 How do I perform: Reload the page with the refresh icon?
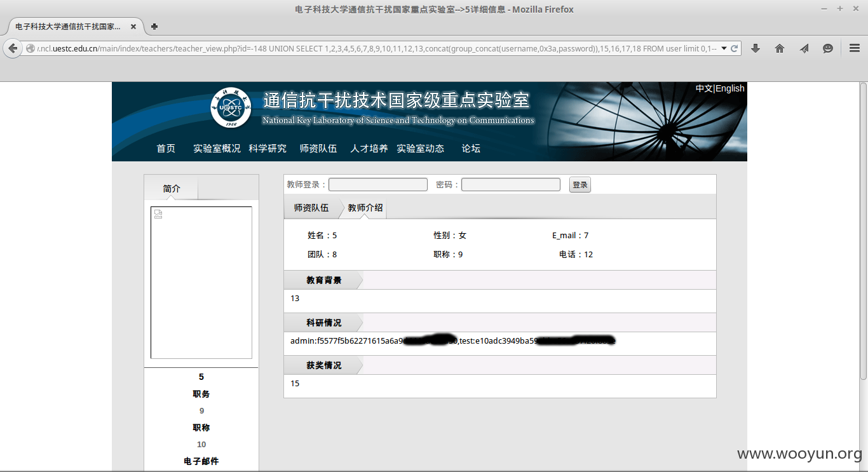tap(735, 48)
